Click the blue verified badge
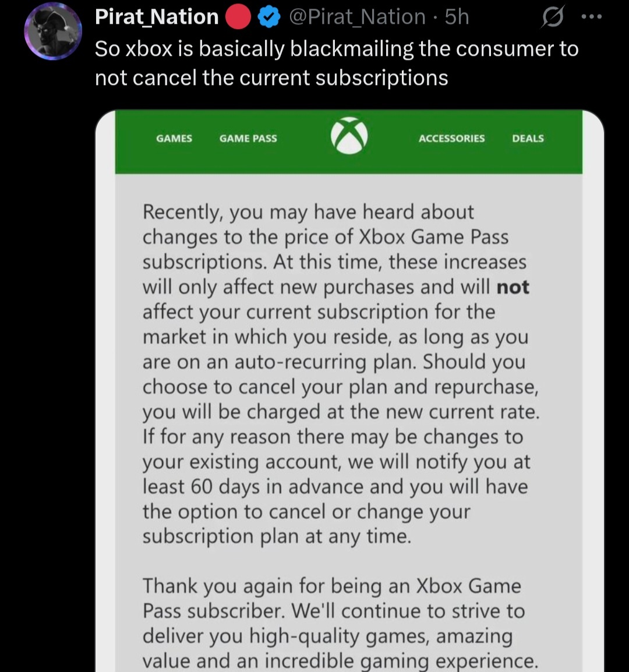Image resolution: width=629 pixels, height=672 pixels. [269, 17]
